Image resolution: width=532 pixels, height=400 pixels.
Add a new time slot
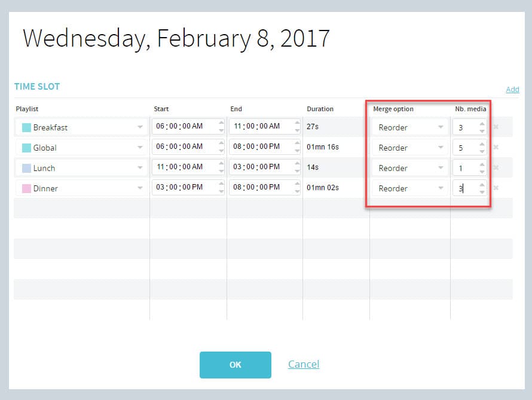[512, 89]
